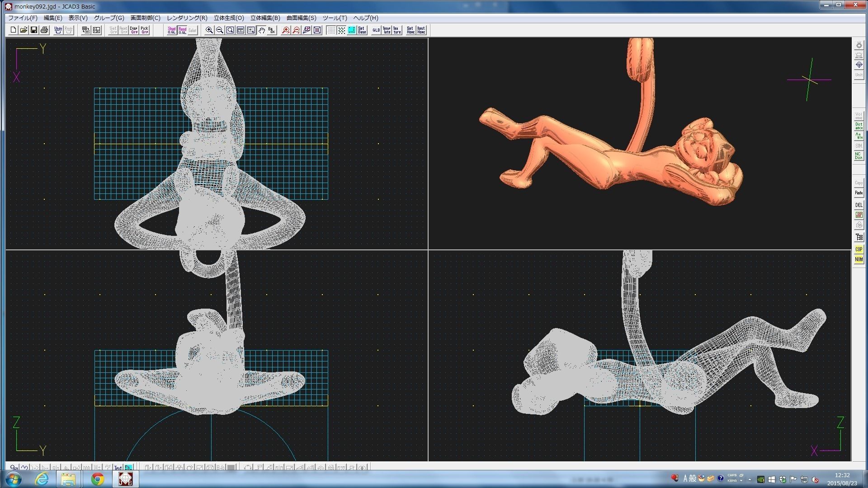Click the Save floppy disk icon
The height and width of the screenshot is (488, 868).
click(34, 30)
